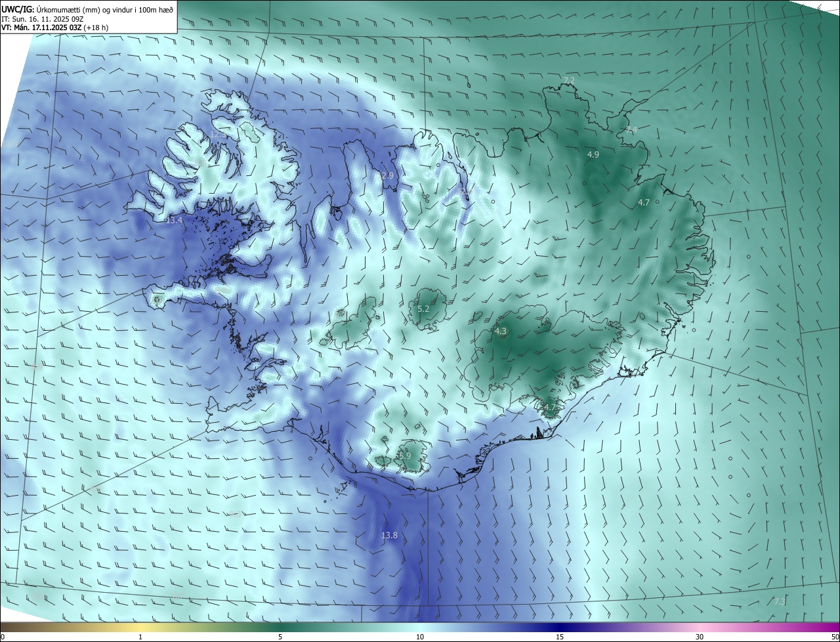840x642 pixels.
Task: Click the 12.3 value in the Westfjords
Action: coord(218,135)
